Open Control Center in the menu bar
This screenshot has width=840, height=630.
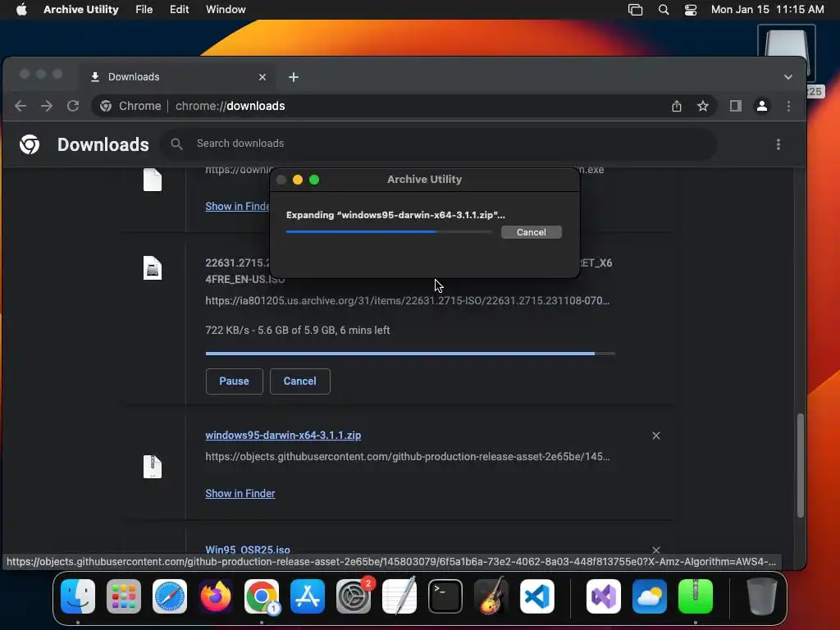pyautogui.click(x=691, y=10)
